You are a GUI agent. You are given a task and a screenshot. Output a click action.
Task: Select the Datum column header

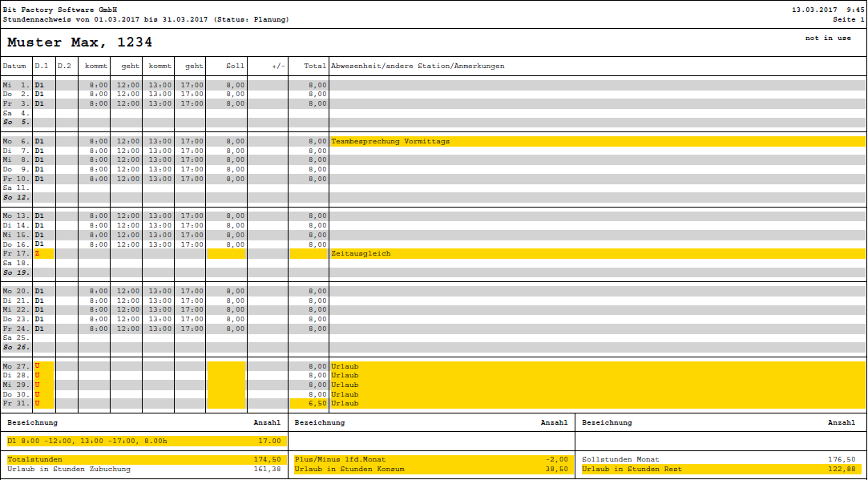pyautogui.click(x=14, y=66)
